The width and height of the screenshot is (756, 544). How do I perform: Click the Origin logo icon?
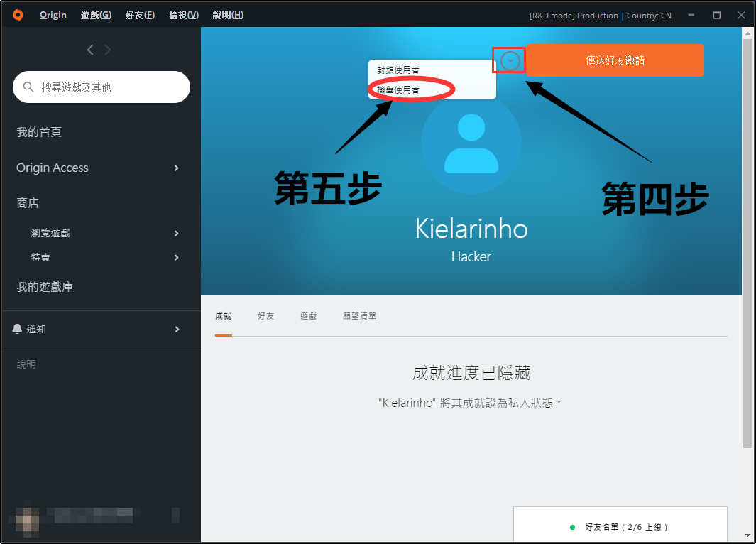(x=18, y=15)
